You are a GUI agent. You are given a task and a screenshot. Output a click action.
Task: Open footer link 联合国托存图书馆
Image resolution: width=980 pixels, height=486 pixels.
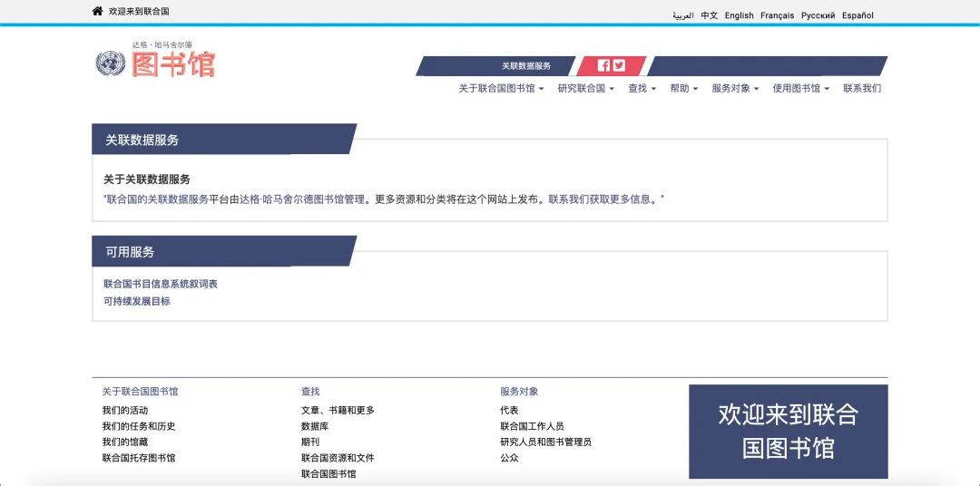(x=139, y=458)
